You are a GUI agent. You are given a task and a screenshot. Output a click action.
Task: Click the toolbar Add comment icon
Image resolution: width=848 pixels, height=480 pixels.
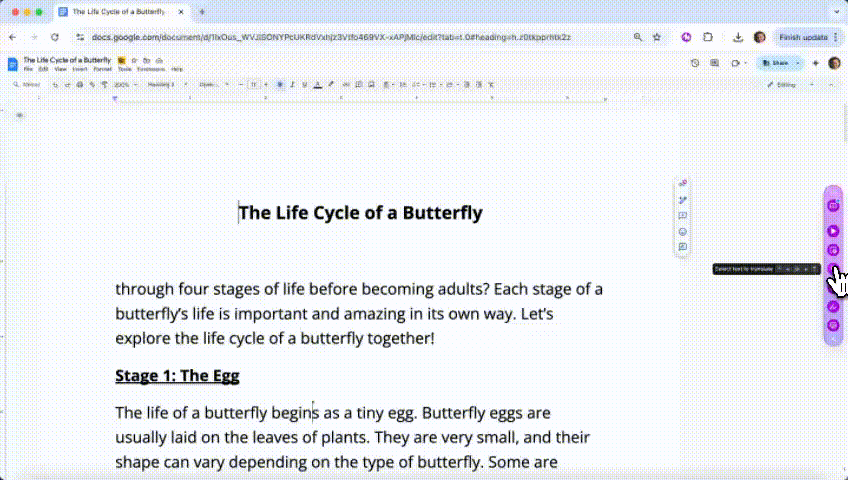(x=359, y=85)
